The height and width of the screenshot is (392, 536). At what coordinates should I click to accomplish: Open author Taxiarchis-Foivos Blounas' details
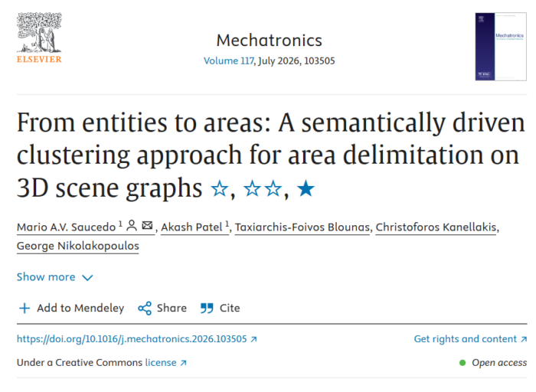302,227
